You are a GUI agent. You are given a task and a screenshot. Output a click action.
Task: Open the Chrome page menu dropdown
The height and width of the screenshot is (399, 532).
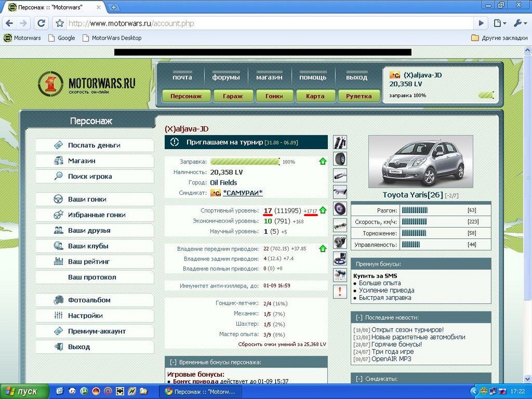click(500, 23)
